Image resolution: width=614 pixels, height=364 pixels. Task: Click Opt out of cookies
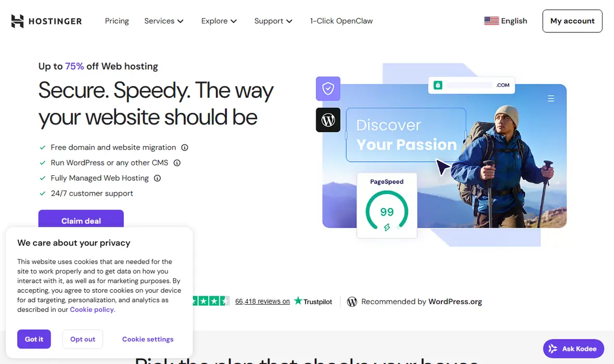click(83, 339)
